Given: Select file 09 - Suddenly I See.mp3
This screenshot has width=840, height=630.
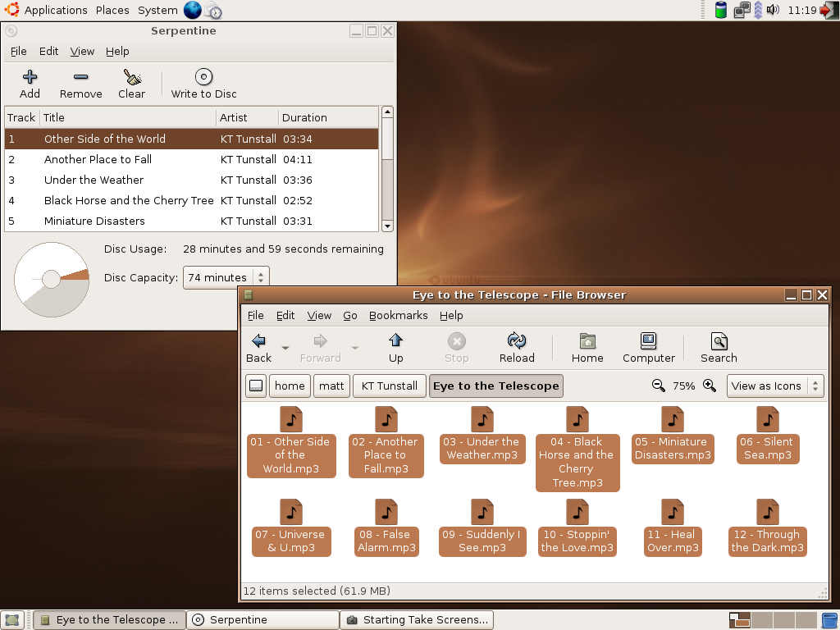Looking at the screenshot, I should (x=482, y=527).
